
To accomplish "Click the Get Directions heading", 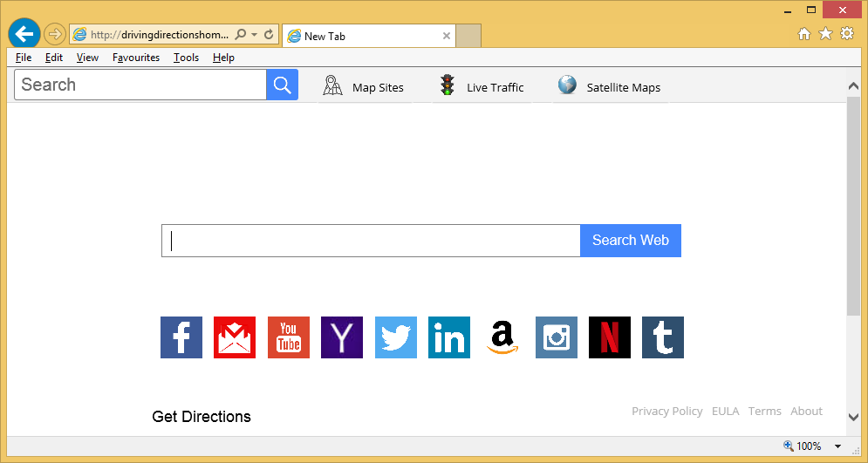I will tap(202, 417).
